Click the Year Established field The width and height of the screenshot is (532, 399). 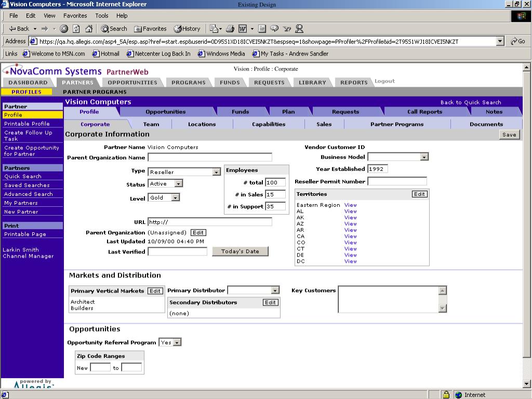(378, 169)
